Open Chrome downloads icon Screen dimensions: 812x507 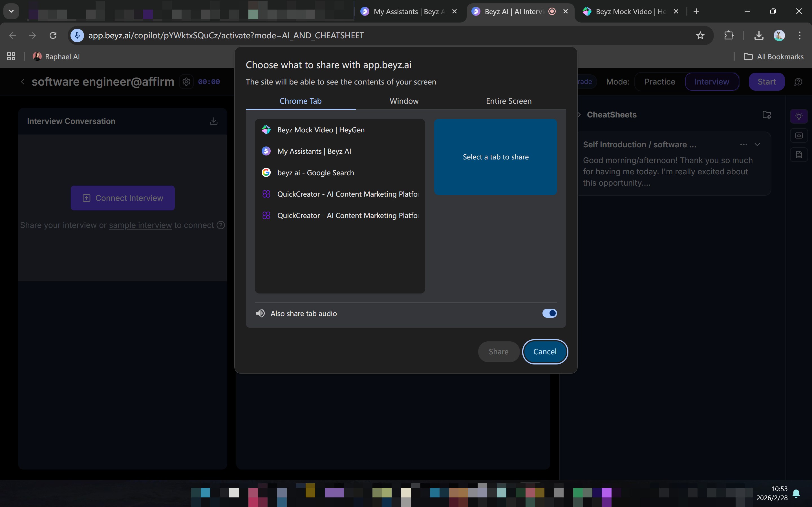(759, 35)
